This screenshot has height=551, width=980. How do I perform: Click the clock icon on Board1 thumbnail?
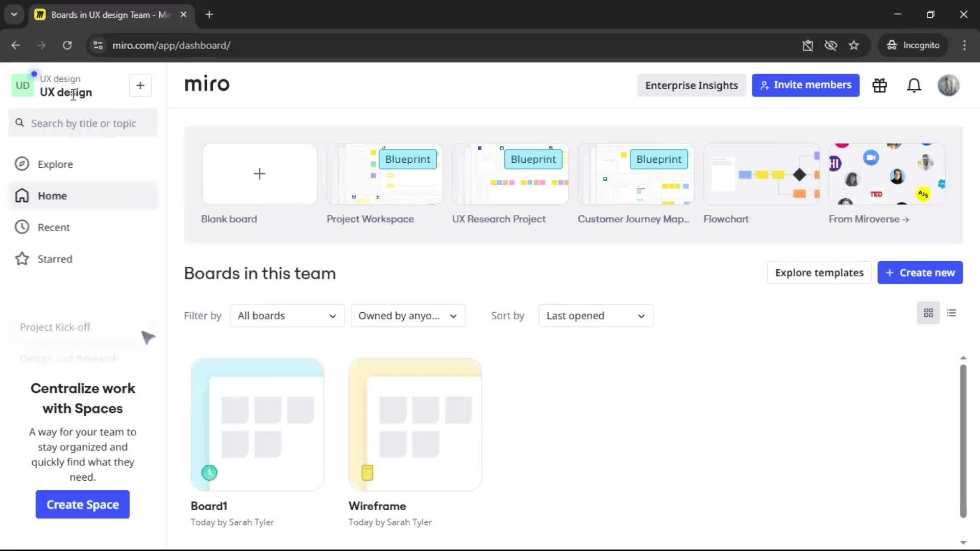point(209,472)
